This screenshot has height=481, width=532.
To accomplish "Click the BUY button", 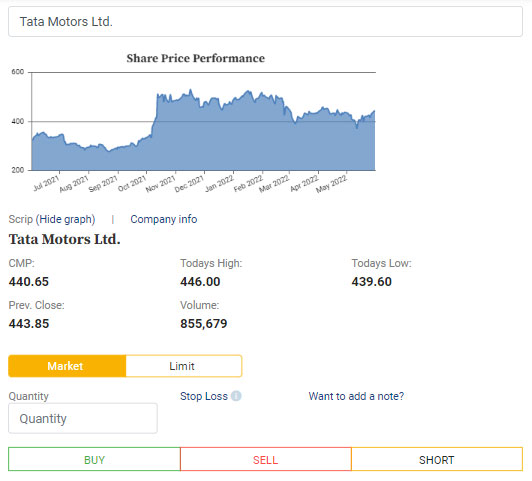I will (x=94, y=460).
